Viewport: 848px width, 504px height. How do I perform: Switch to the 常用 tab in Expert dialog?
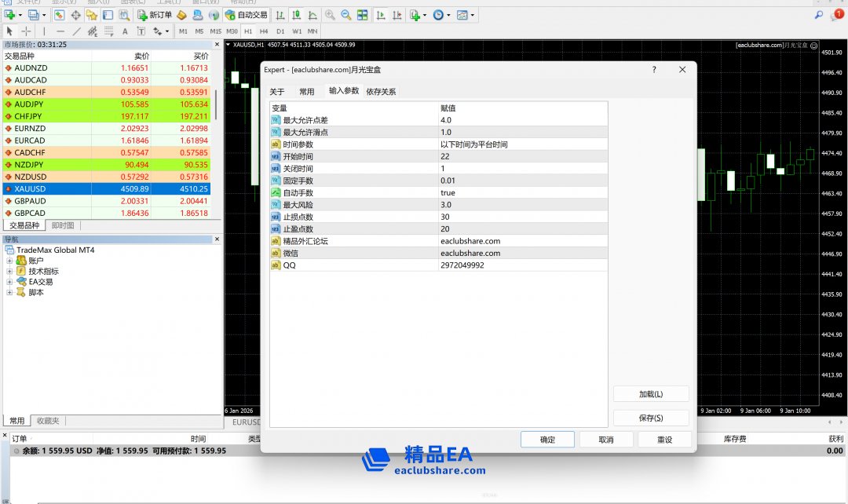(x=306, y=92)
